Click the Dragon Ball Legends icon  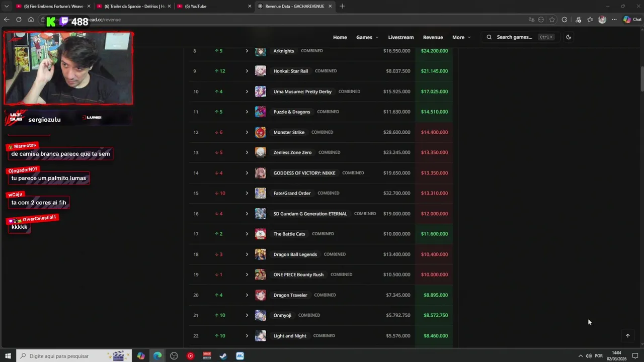(260, 254)
